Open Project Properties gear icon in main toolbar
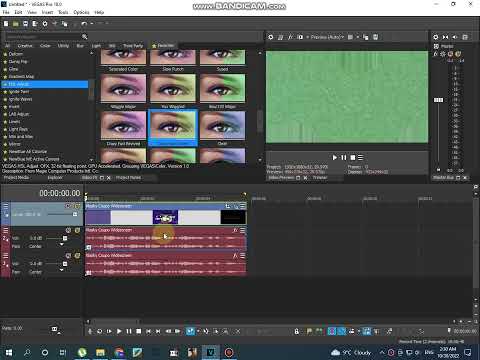480x360 pixels. pyautogui.click(x=45, y=24)
